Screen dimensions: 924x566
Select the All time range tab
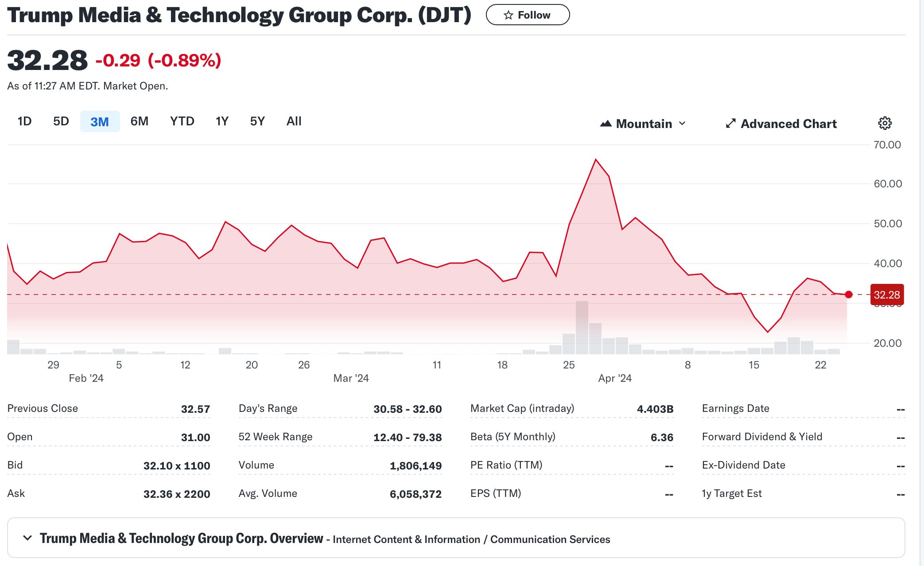coord(294,121)
